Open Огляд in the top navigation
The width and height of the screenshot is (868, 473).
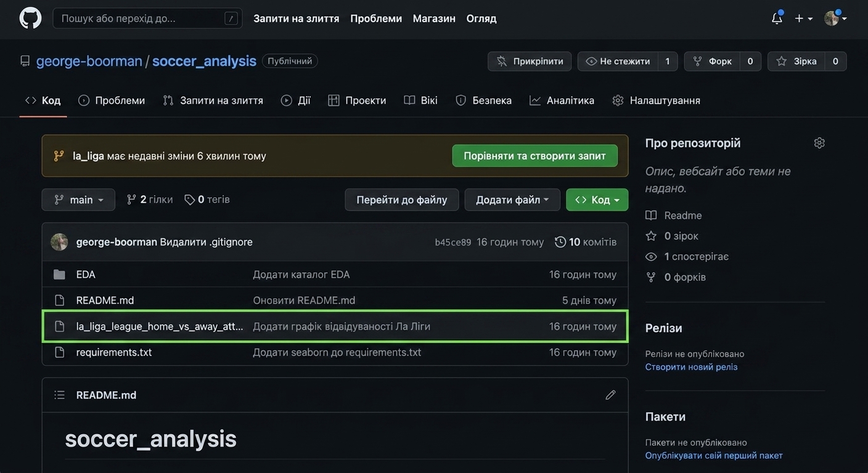[x=481, y=18]
